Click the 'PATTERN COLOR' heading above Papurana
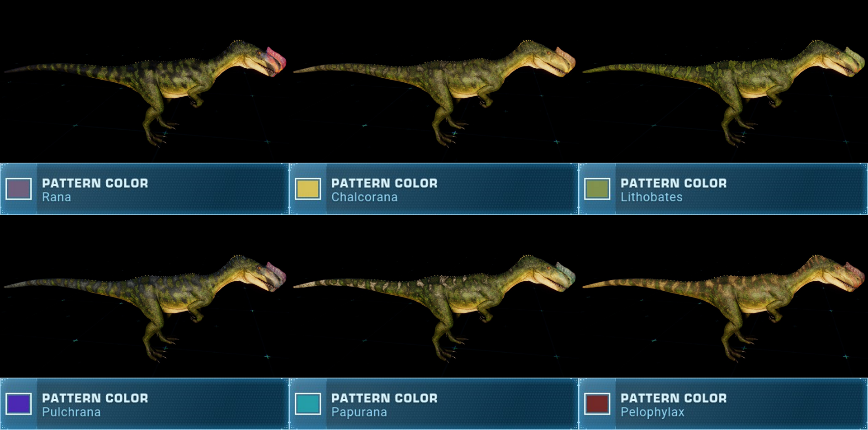Viewport: 868px width, 430px height. (x=384, y=398)
